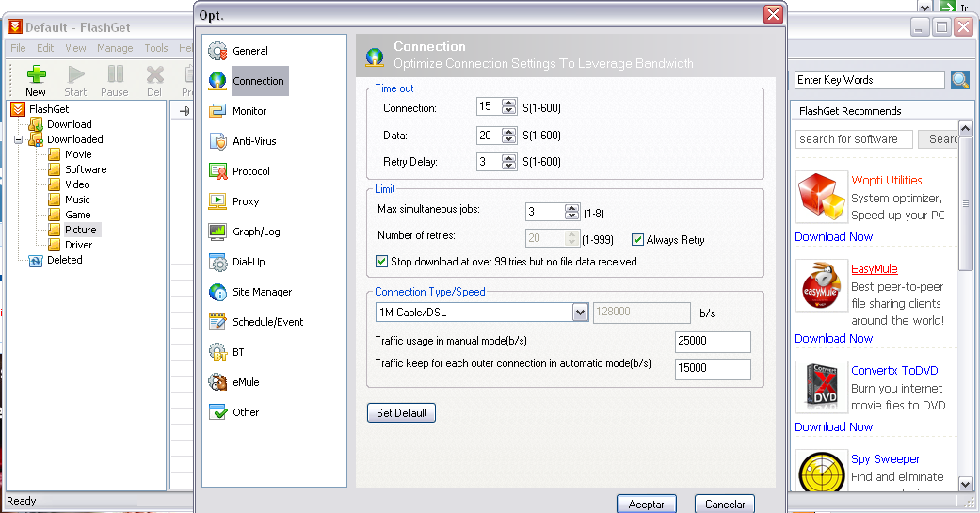Select the Deleted recycle folder icon
Viewport: 980px width, 513px height.
tap(36, 261)
